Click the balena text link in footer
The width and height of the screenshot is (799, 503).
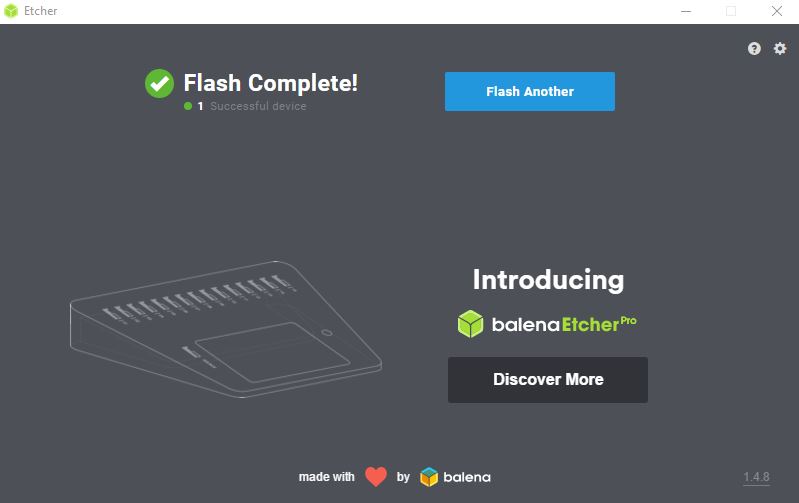[x=467, y=478]
